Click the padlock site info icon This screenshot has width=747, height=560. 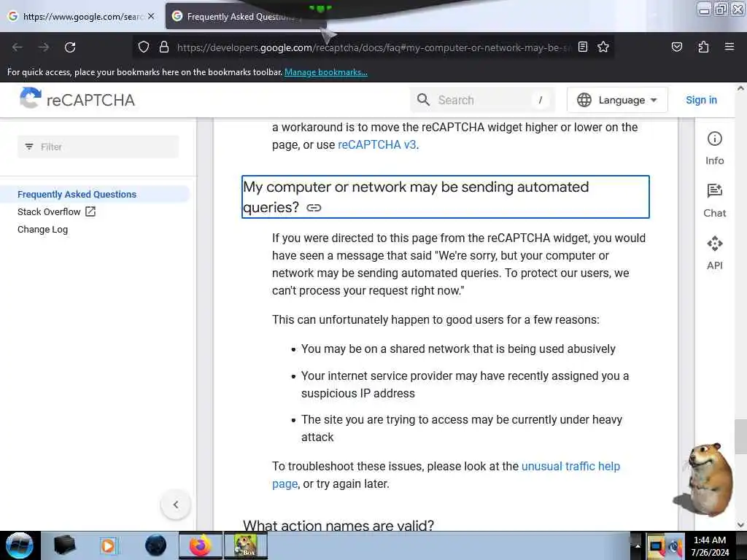point(164,47)
